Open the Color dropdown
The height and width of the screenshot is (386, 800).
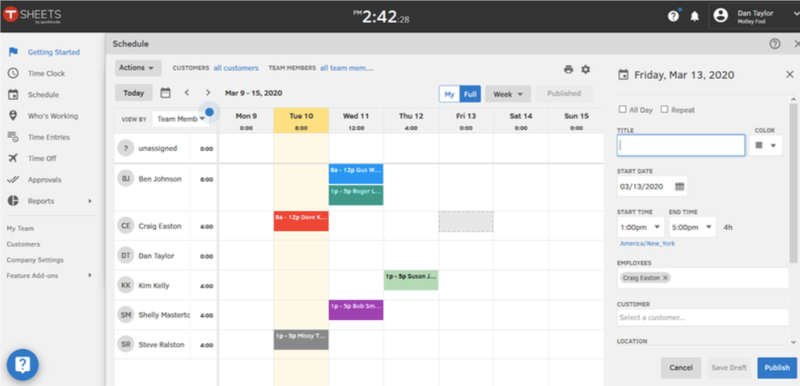pyautogui.click(x=766, y=145)
